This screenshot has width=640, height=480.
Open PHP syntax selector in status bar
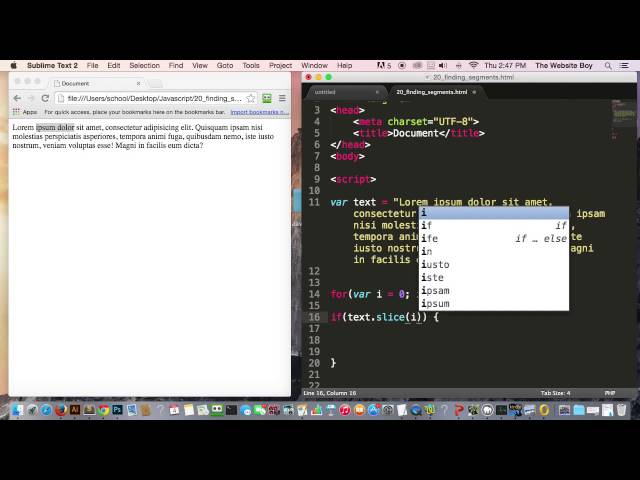[609, 393]
